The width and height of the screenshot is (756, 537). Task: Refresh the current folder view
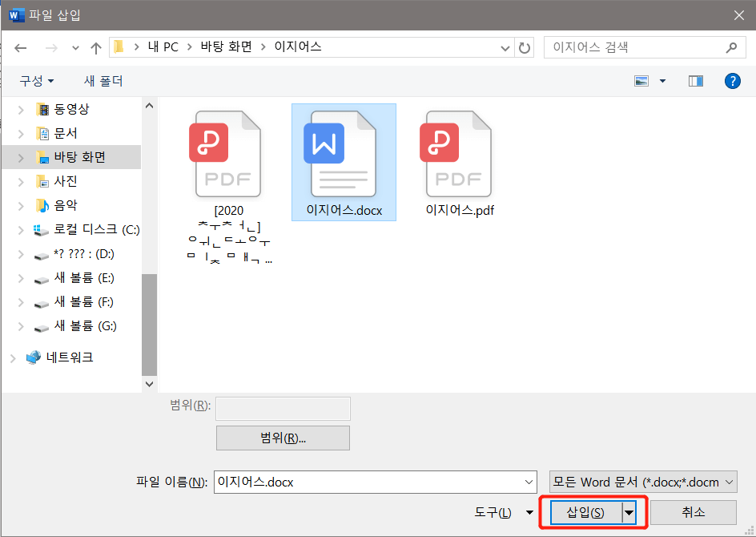(x=525, y=47)
